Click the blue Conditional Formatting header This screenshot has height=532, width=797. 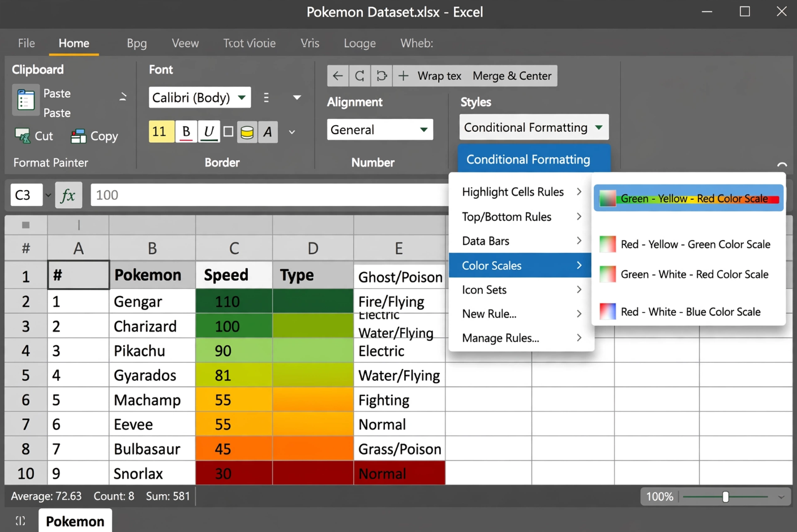[x=534, y=159]
